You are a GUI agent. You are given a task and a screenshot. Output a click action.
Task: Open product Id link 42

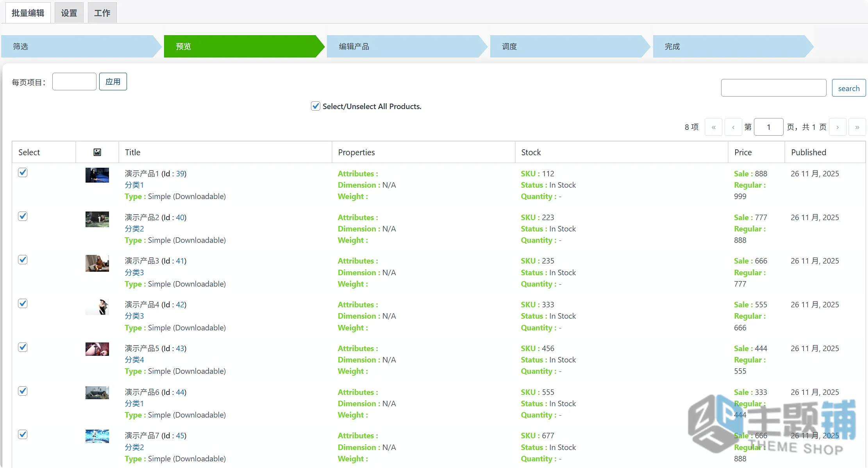180,305
